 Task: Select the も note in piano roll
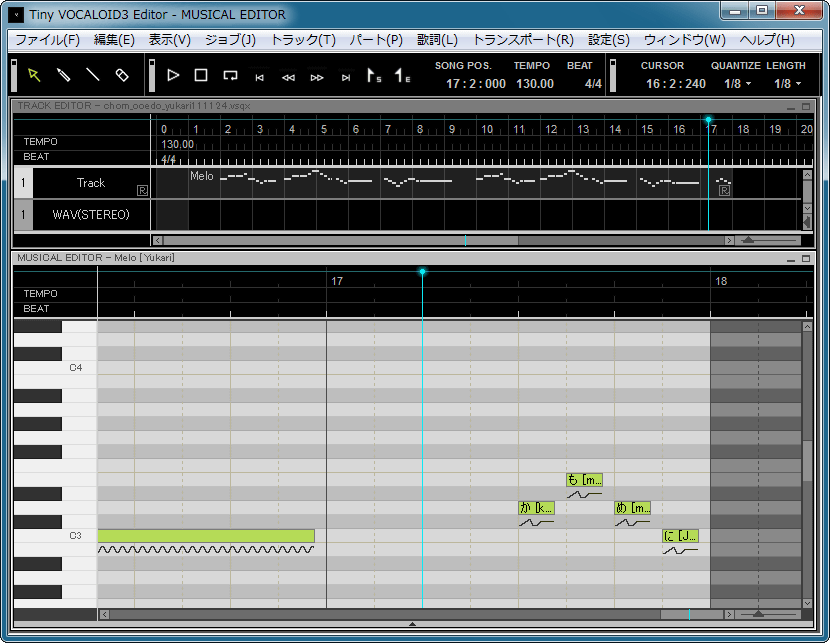point(584,480)
